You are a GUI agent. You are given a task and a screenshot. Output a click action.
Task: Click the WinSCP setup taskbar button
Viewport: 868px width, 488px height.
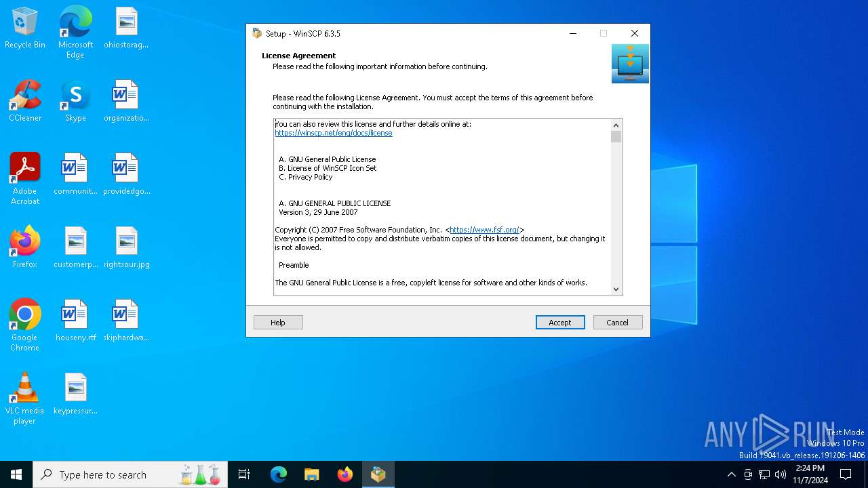378,474
